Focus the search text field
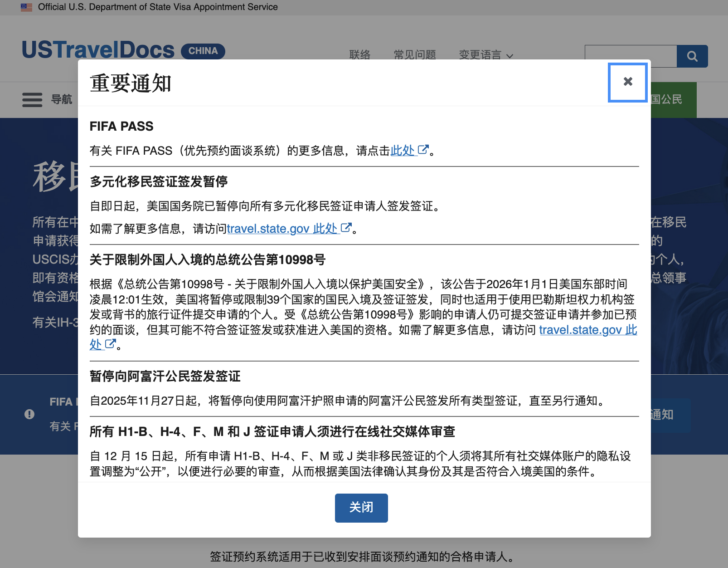 click(x=630, y=56)
